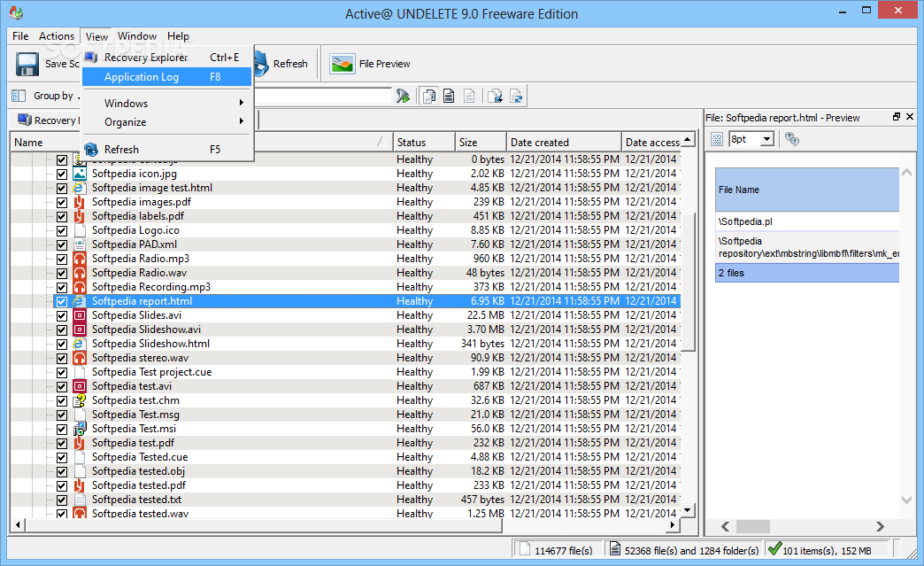Select Refresh F5 in the View menu
924x566 pixels.
coord(167,149)
